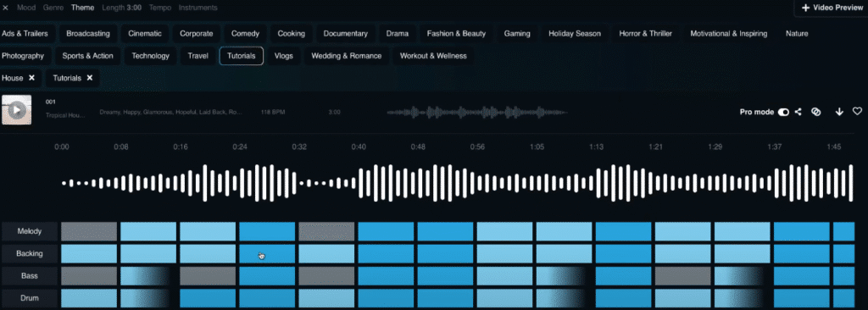Select the Comedy theme
868x310 pixels.
click(x=245, y=33)
